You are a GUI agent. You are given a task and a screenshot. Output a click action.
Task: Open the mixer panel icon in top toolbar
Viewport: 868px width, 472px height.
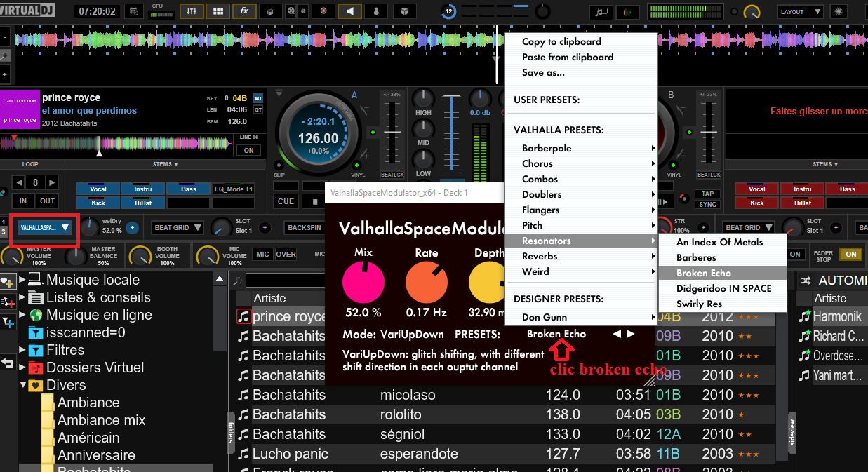[192, 11]
